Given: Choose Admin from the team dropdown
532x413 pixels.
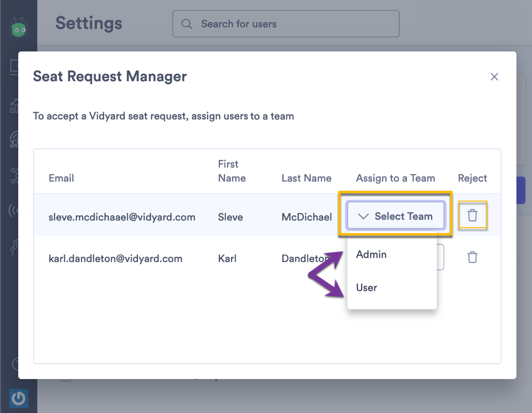Looking at the screenshot, I should (371, 255).
